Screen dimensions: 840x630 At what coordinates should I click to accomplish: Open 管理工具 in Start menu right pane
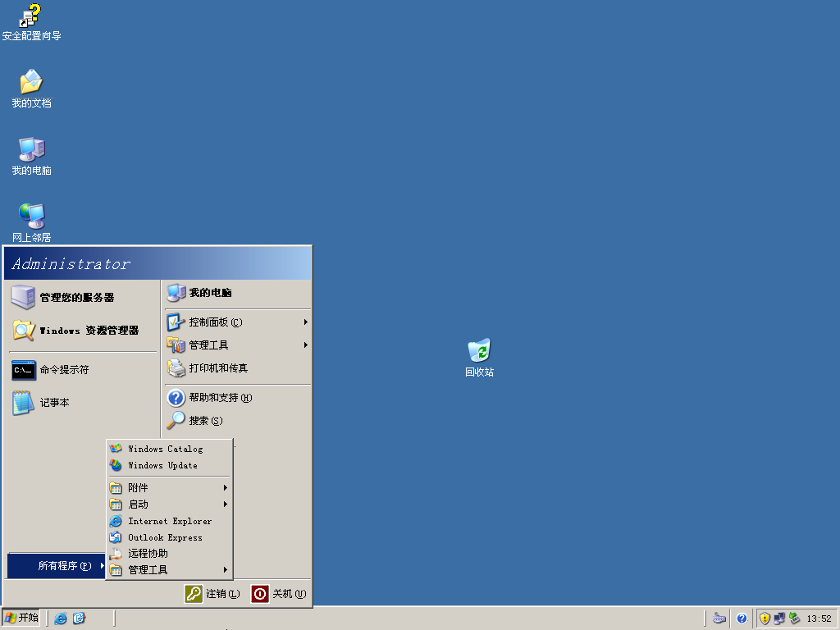pyautogui.click(x=237, y=345)
